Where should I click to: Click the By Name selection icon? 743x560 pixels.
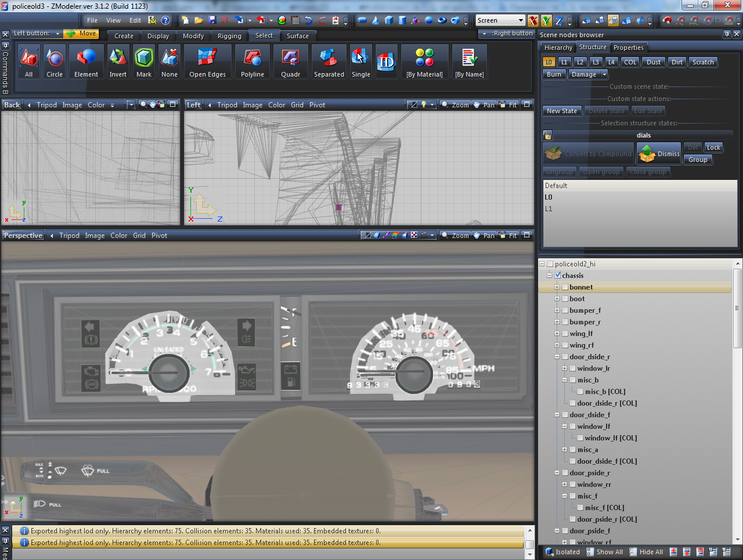(469, 62)
